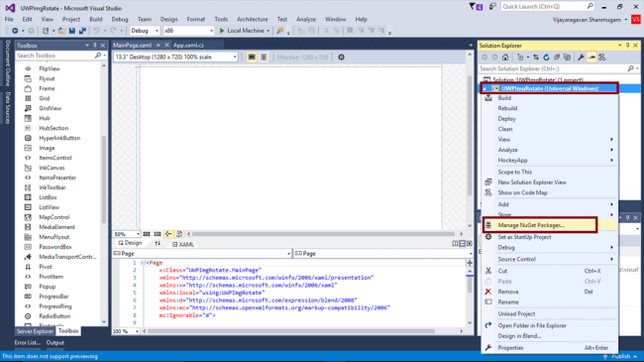Switch to the XAML view tab

(183, 244)
